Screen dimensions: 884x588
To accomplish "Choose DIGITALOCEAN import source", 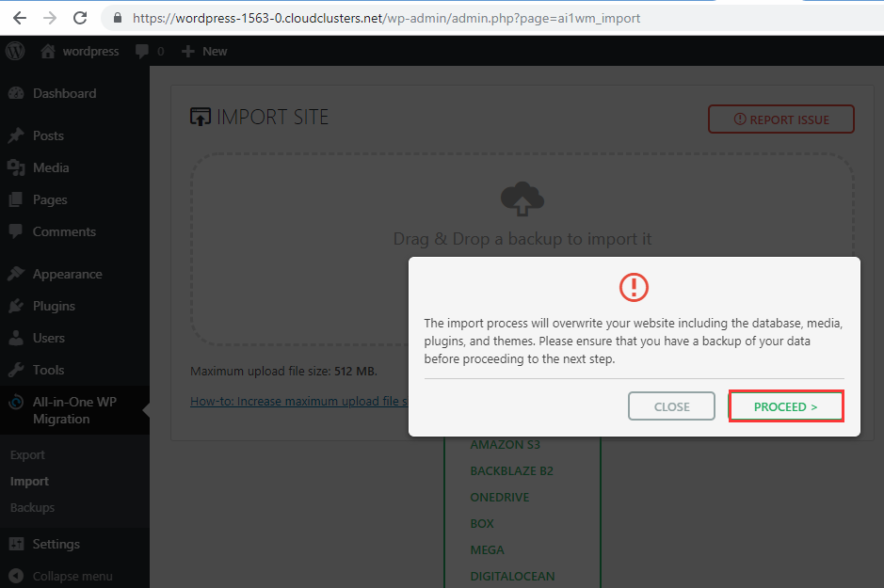I will click(x=512, y=576).
